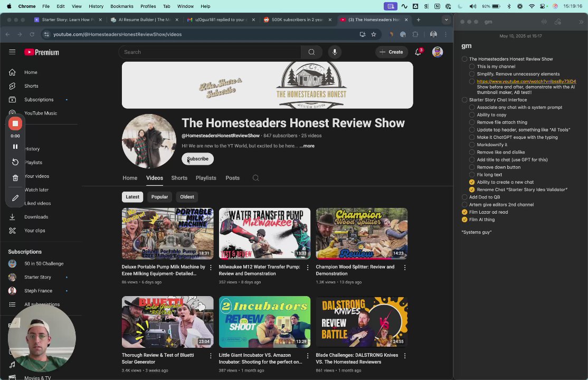
Task: Open Downloads in the sidebar
Action: pos(36,217)
